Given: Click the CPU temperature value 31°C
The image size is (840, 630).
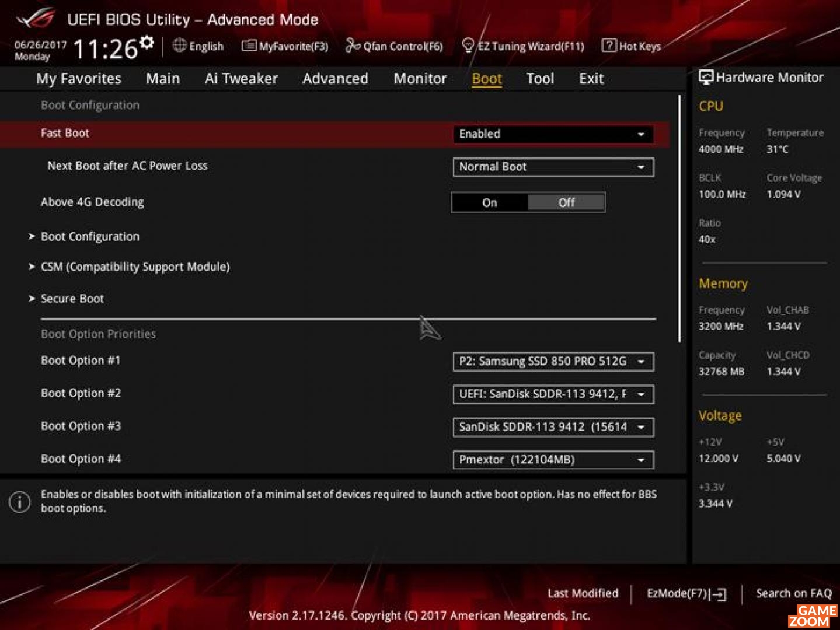Looking at the screenshot, I should 777,149.
